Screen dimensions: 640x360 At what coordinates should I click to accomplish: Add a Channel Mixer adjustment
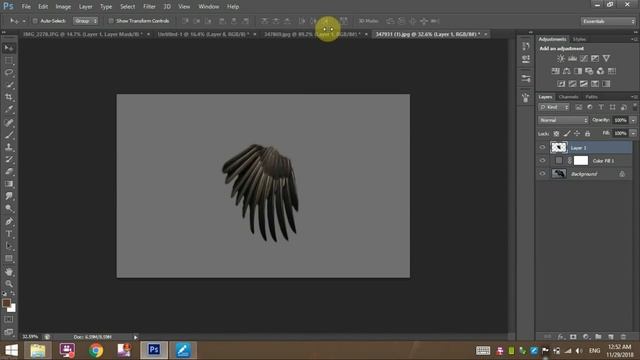tap(600, 71)
